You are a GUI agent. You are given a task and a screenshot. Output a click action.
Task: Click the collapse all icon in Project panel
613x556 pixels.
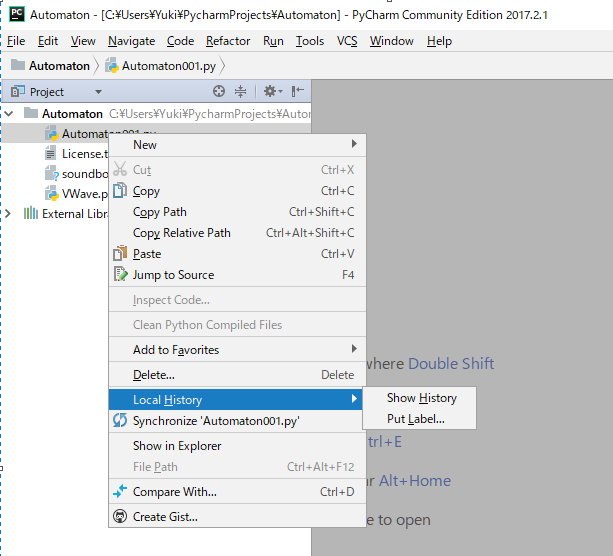click(x=240, y=91)
